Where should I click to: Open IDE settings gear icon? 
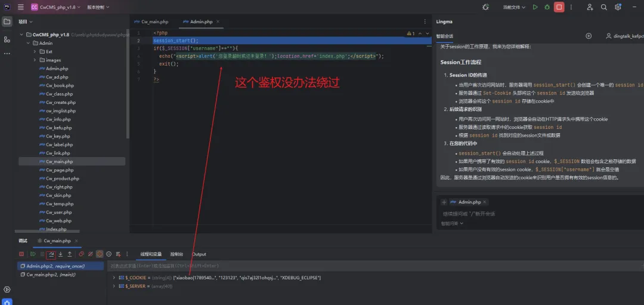pos(618,7)
